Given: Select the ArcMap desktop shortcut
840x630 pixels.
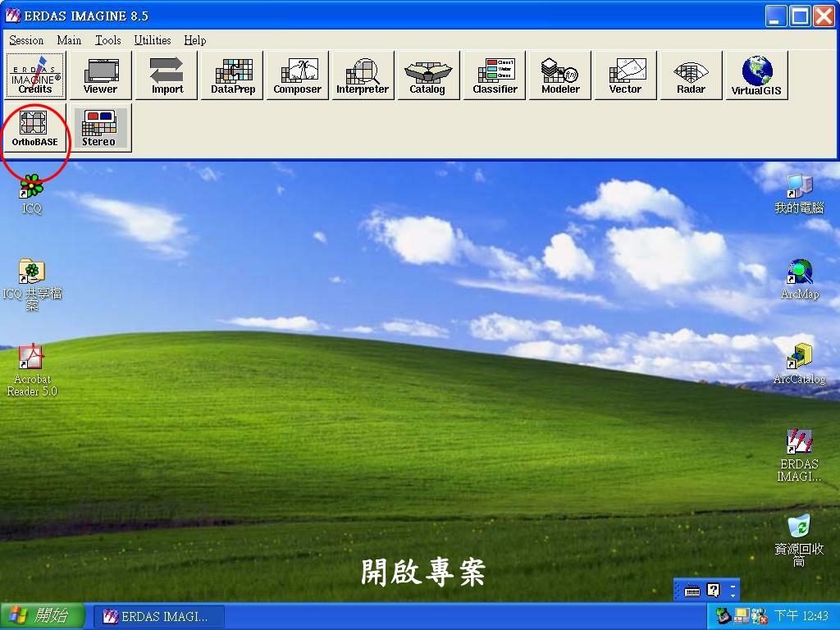Looking at the screenshot, I should click(x=800, y=279).
